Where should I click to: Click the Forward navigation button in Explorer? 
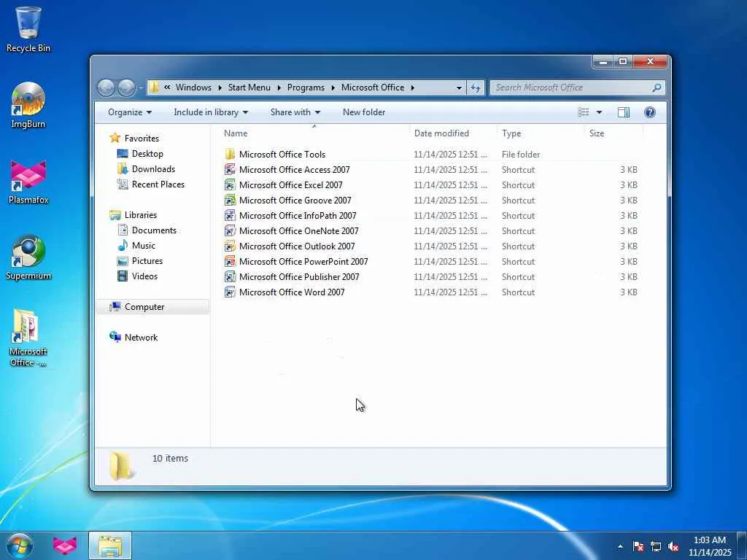[x=126, y=87]
